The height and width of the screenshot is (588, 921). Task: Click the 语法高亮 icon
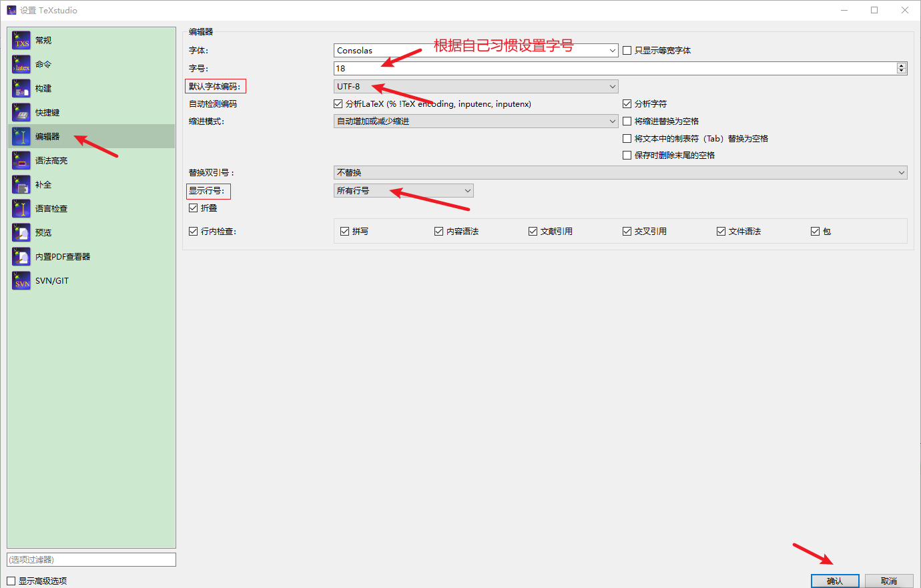click(x=21, y=160)
